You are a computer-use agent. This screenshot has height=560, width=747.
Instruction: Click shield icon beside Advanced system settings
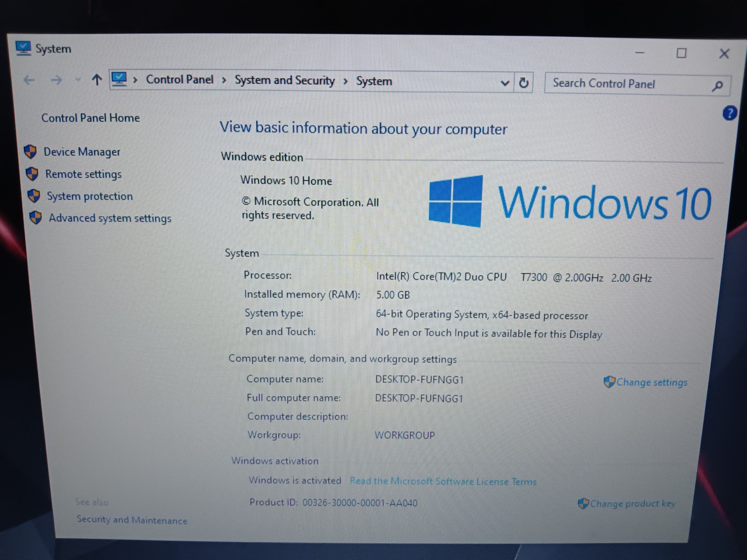[x=35, y=217]
